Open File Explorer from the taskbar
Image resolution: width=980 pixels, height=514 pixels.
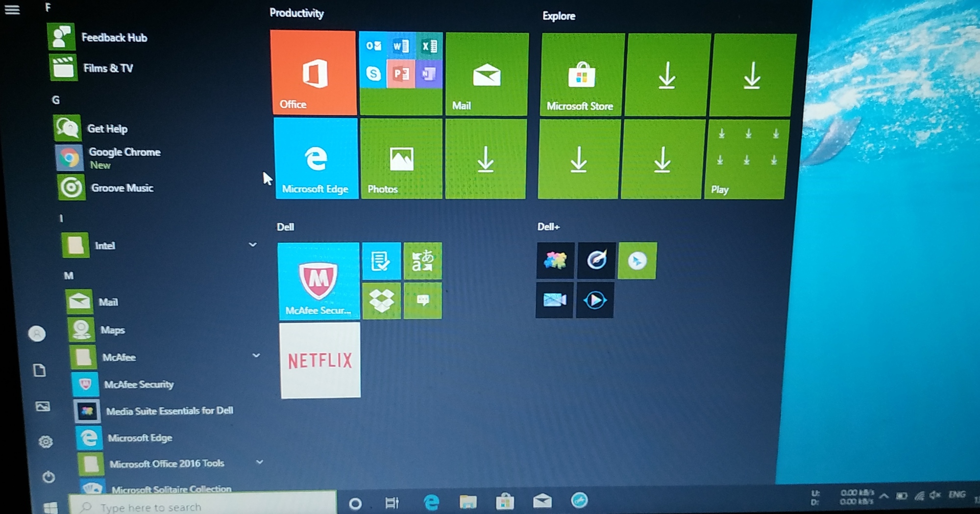tap(468, 502)
